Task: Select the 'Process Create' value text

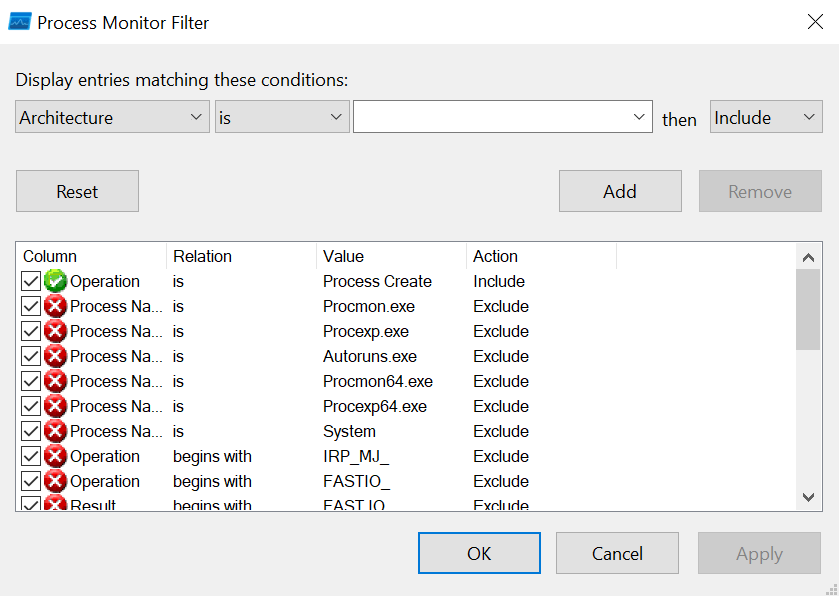Action: click(x=377, y=281)
